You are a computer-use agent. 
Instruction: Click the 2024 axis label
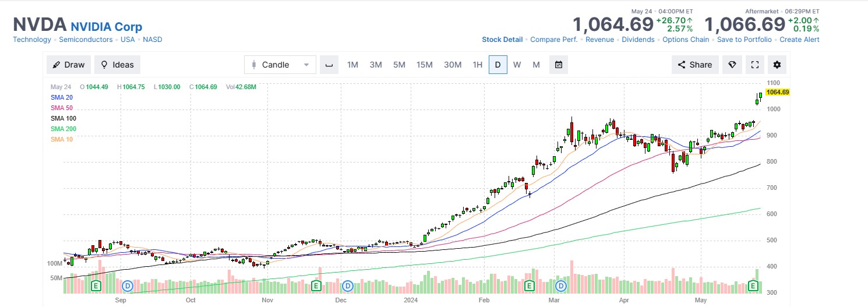tap(412, 300)
